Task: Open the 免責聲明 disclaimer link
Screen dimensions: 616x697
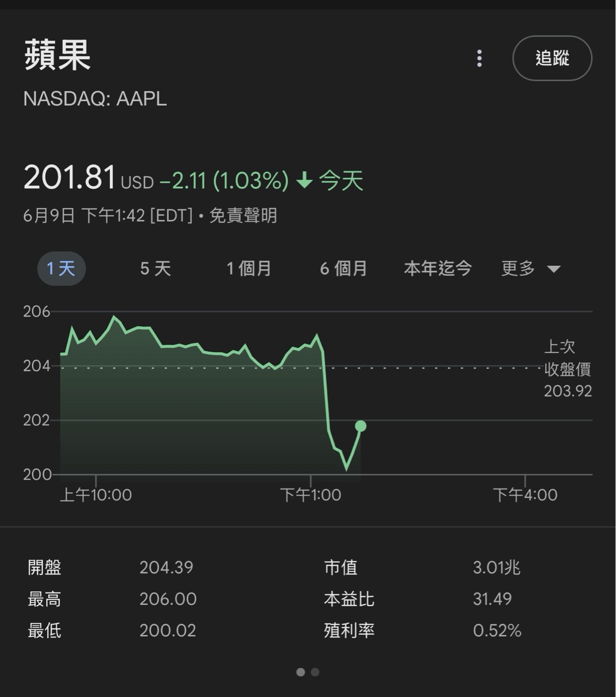Action: coord(243,216)
